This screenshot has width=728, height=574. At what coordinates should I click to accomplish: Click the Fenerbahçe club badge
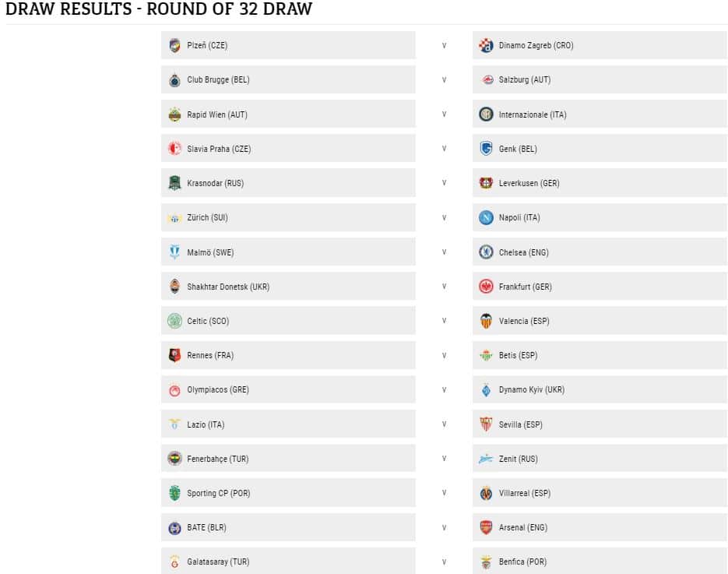pyautogui.click(x=174, y=459)
